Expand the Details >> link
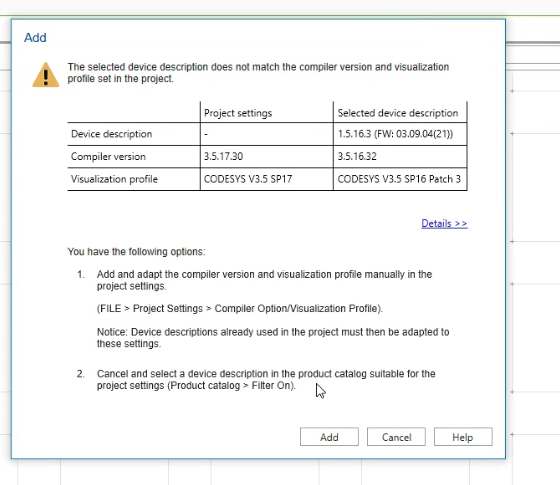 (x=444, y=224)
